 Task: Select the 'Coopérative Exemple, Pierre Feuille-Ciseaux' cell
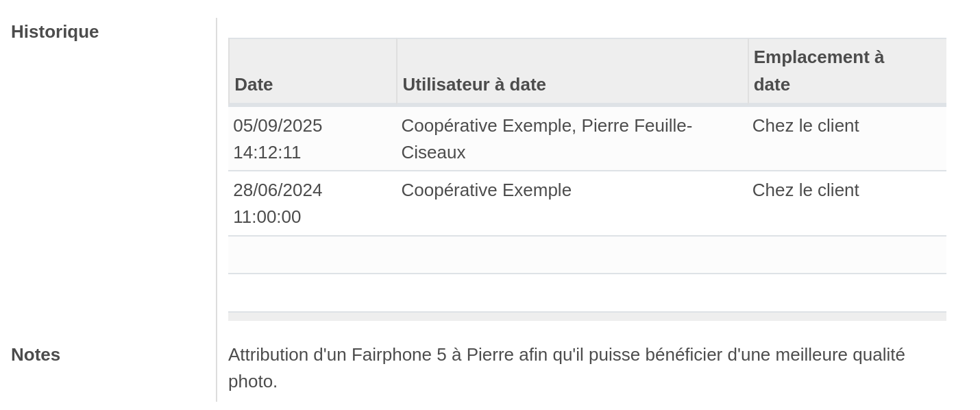pos(546,138)
